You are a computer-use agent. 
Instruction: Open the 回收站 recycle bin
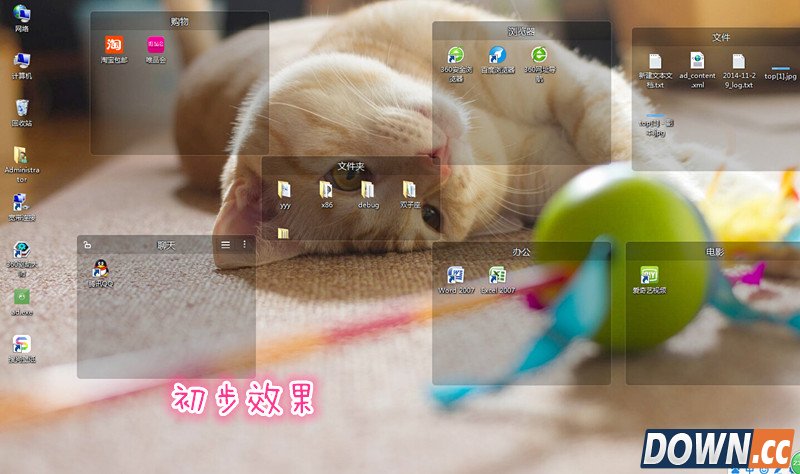click(x=21, y=108)
